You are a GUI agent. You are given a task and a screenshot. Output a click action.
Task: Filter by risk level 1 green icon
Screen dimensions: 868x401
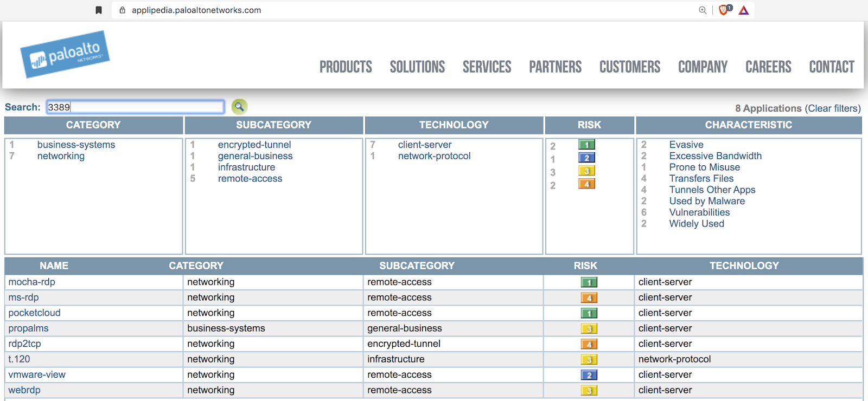pos(587,145)
